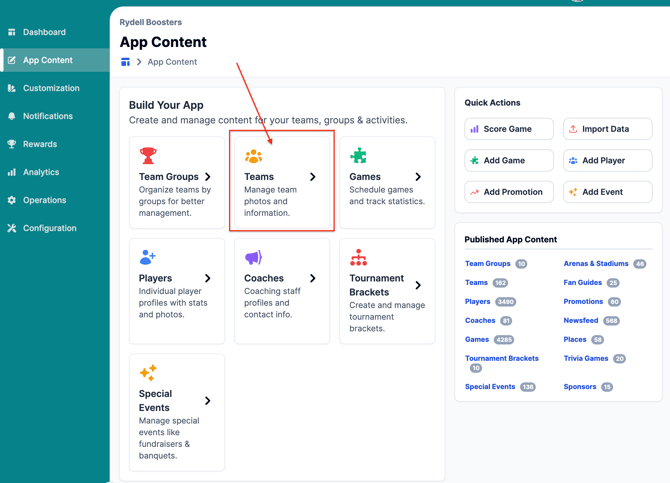Click the Add Game button
Image resolution: width=670 pixels, height=483 pixels.
(x=509, y=161)
